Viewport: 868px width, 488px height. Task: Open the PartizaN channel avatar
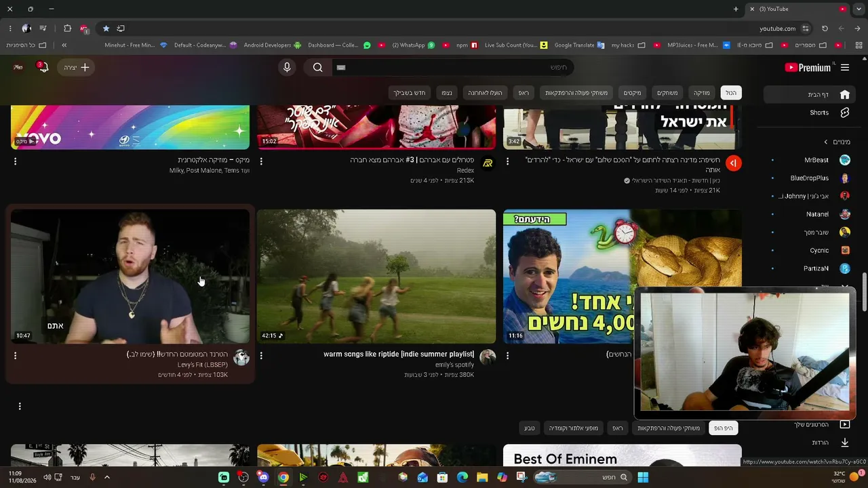[845, 268]
